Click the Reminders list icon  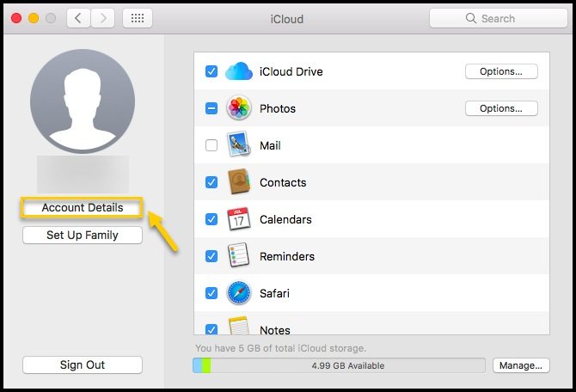(239, 255)
